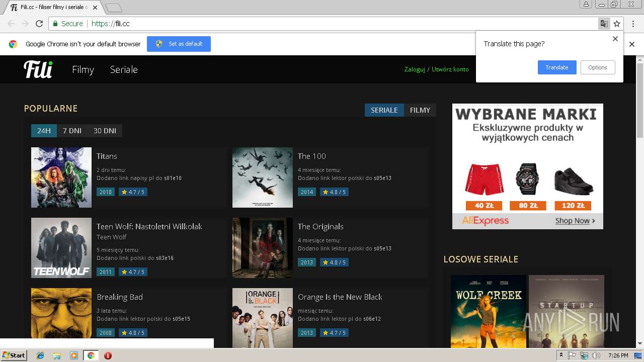Image resolution: width=644 pixels, height=362 pixels.
Task: Click The Originals poster thumbnail
Action: click(x=263, y=248)
